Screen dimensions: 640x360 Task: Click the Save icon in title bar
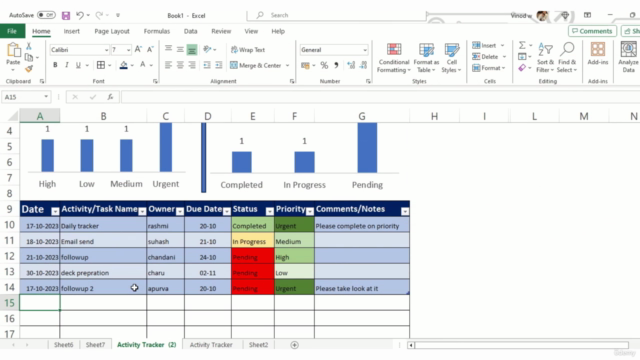coord(66,16)
